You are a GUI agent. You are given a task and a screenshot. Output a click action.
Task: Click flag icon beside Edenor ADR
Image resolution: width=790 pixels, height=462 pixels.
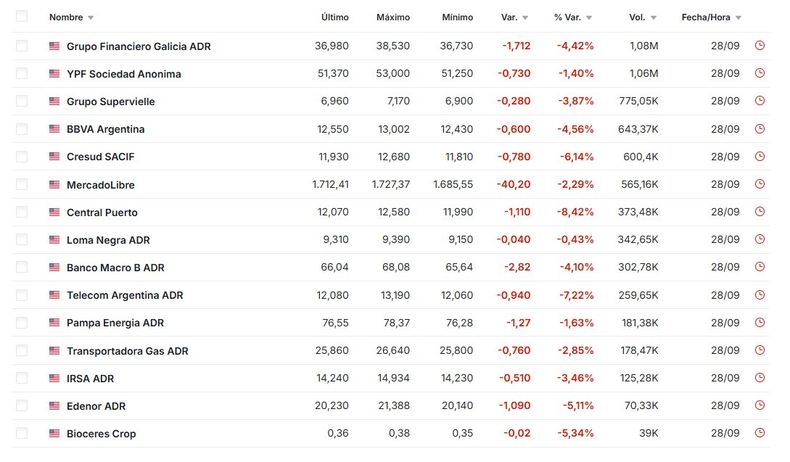[x=54, y=406]
